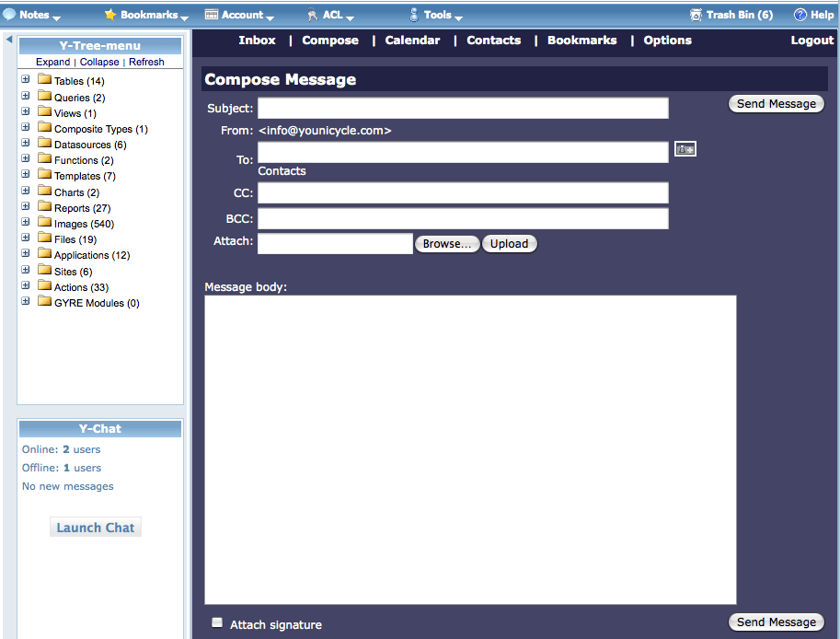Click into the Subject input field
The width and height of the screenshot is (840, 639).
pyautogui.click(x=463, y=109)
